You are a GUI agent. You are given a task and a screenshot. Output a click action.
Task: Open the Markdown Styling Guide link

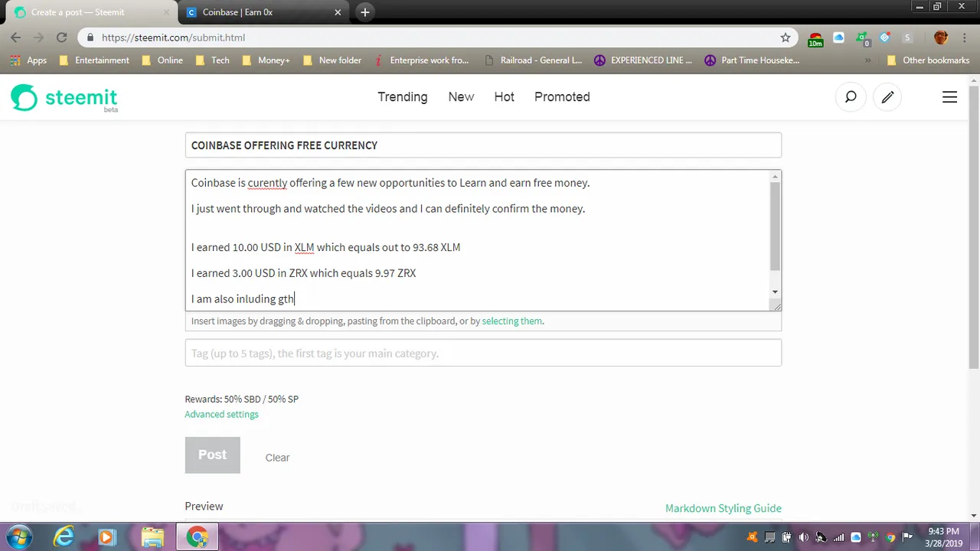(724, 508)
